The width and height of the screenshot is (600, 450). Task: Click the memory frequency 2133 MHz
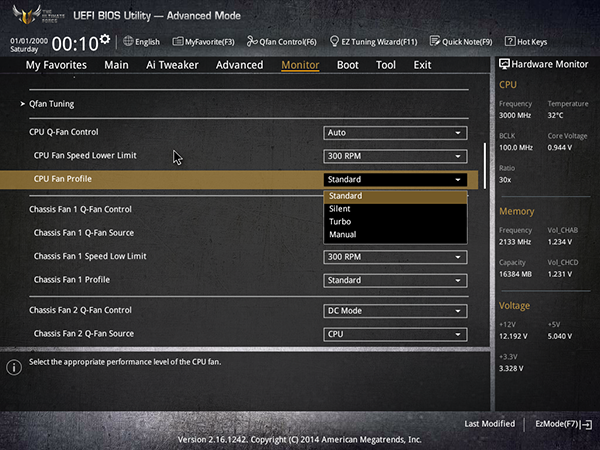515,242
